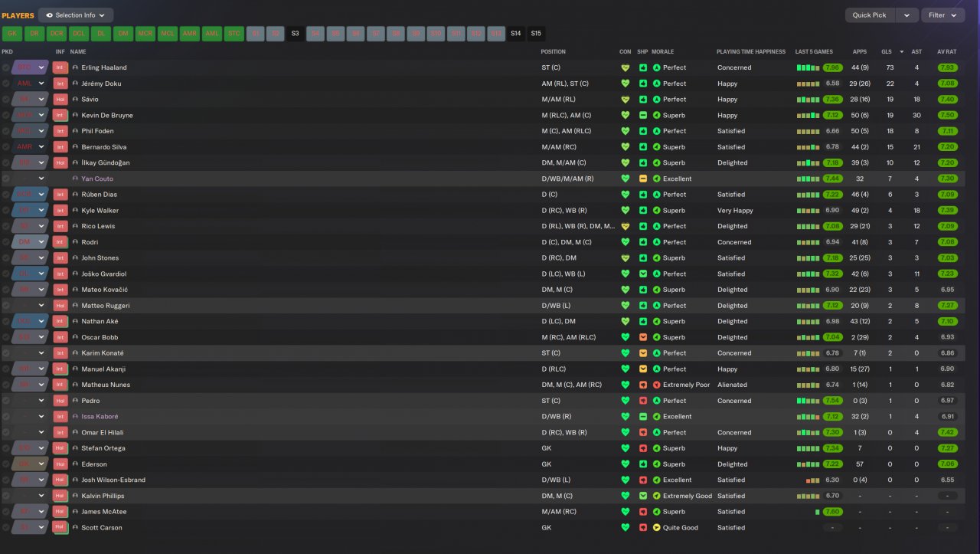Viewport: 980px width, 554px height.
Task: Click the match sharpness icon for Oscar Bobb
Action: point(643,337)
